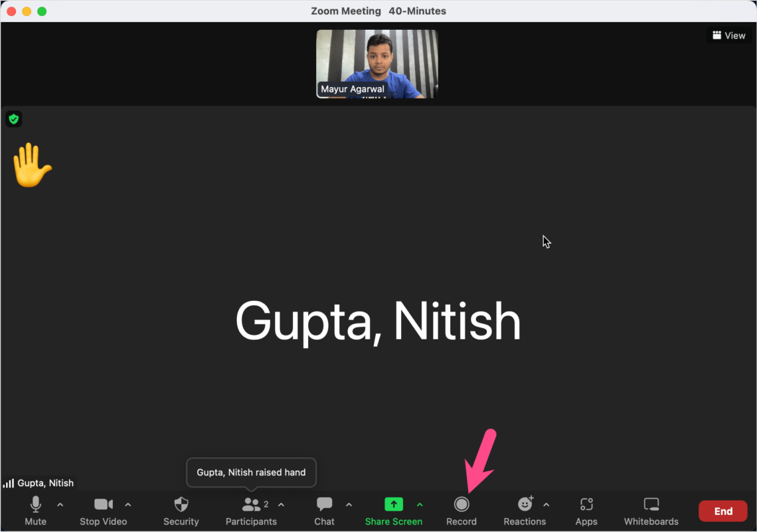Dismiss the raised hand notification
The width and height of the screenshot is (757, 532).
[x=251, y=472]
